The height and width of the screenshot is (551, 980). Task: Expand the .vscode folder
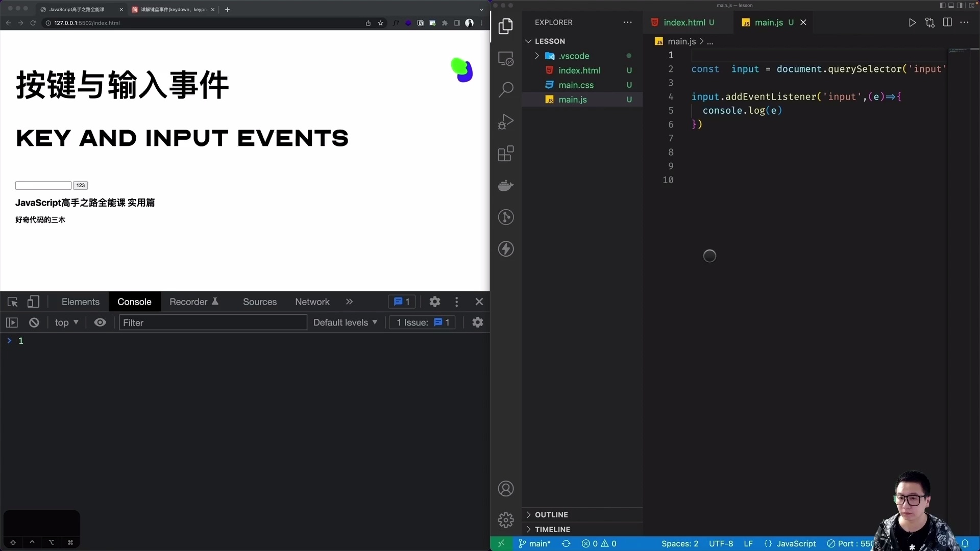coord(536,56)
